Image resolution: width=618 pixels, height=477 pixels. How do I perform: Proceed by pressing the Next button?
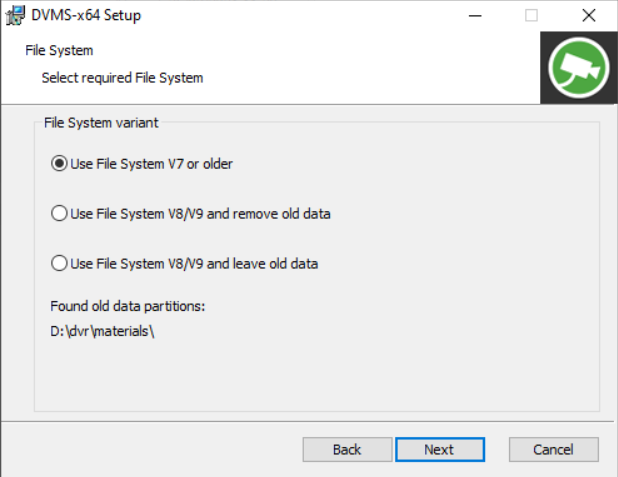pyautogui.click(x=439, y=450)
